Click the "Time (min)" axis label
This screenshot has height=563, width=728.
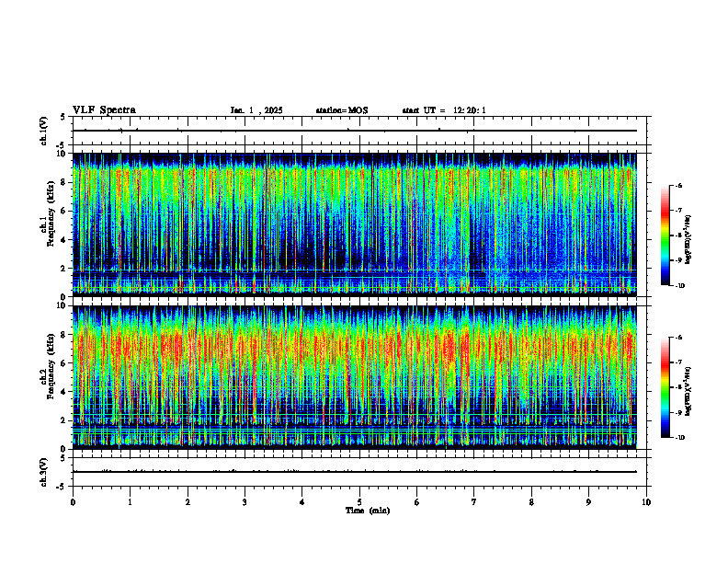coord(368,511)
